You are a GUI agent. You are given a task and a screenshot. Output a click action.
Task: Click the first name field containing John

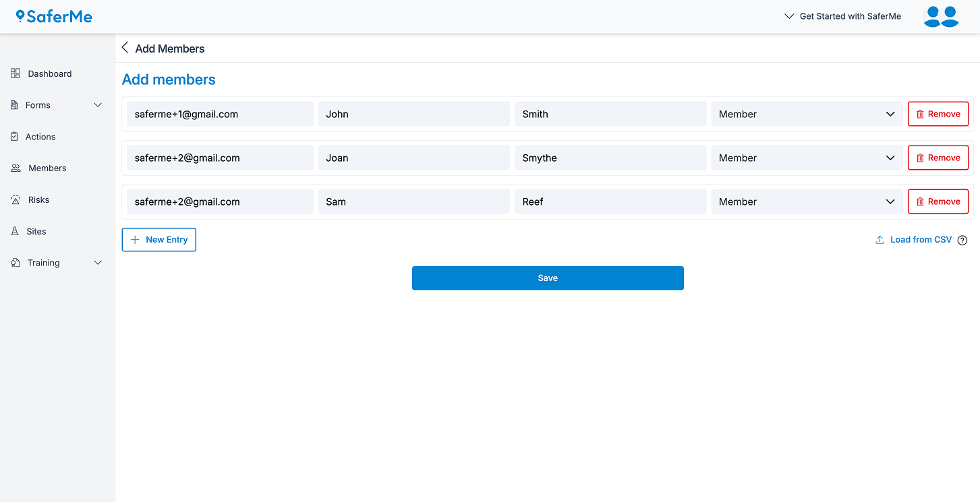[x=413, y=113]
